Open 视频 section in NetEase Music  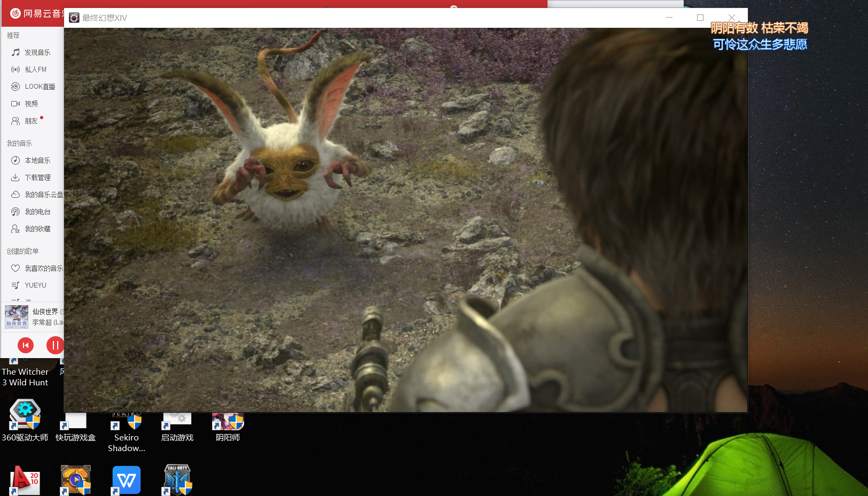pos(32,104)
